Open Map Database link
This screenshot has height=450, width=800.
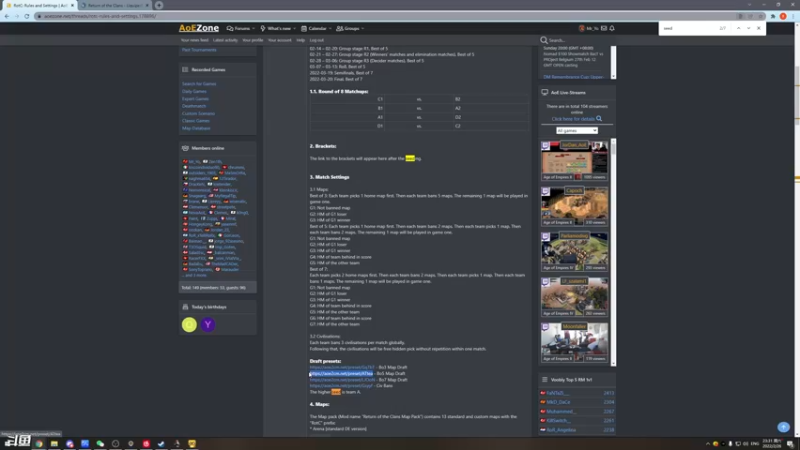[x=196, y=128]
